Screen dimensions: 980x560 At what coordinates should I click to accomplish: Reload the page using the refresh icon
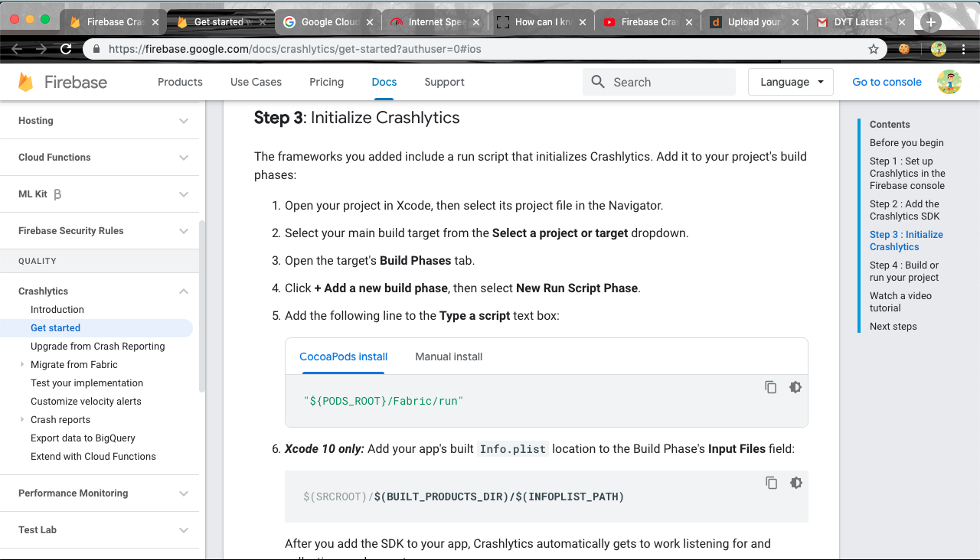coord(66,49)
